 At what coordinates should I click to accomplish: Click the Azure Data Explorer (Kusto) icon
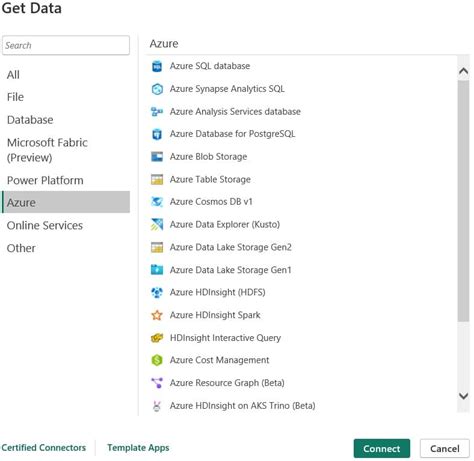click(x=157, y=224)
